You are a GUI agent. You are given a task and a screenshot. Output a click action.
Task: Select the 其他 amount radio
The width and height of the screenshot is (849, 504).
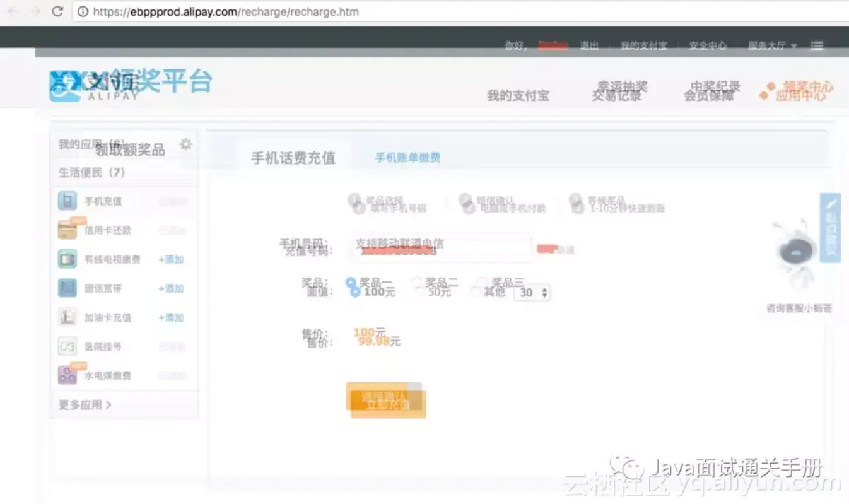tap(475, 291)
